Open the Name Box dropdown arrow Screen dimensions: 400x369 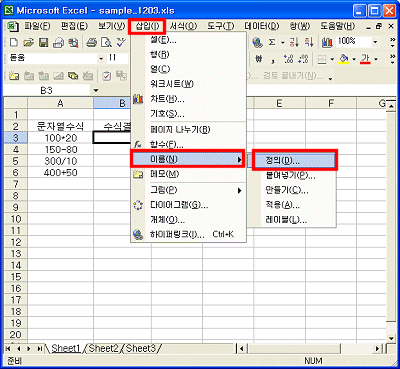(x=96, y=90)
